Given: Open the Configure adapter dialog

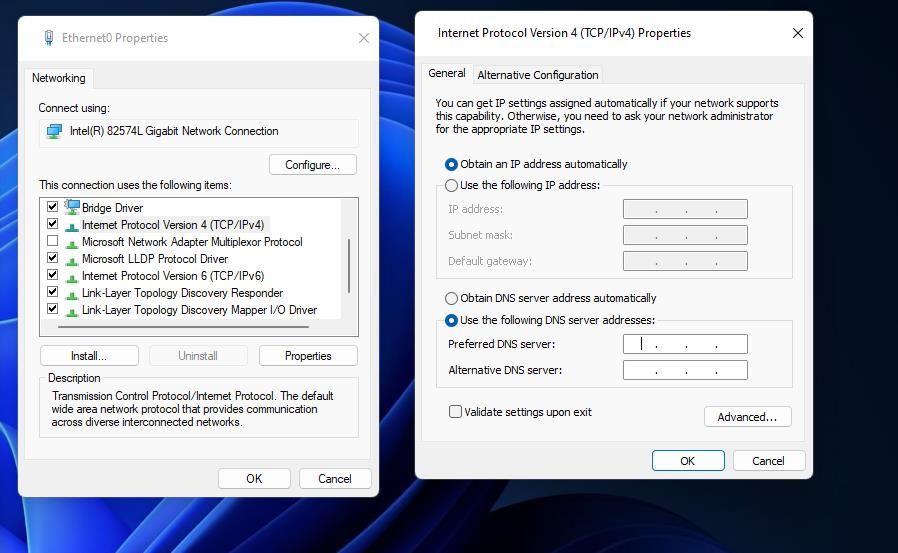Looking at the screenshot, I should click(313, 165).
